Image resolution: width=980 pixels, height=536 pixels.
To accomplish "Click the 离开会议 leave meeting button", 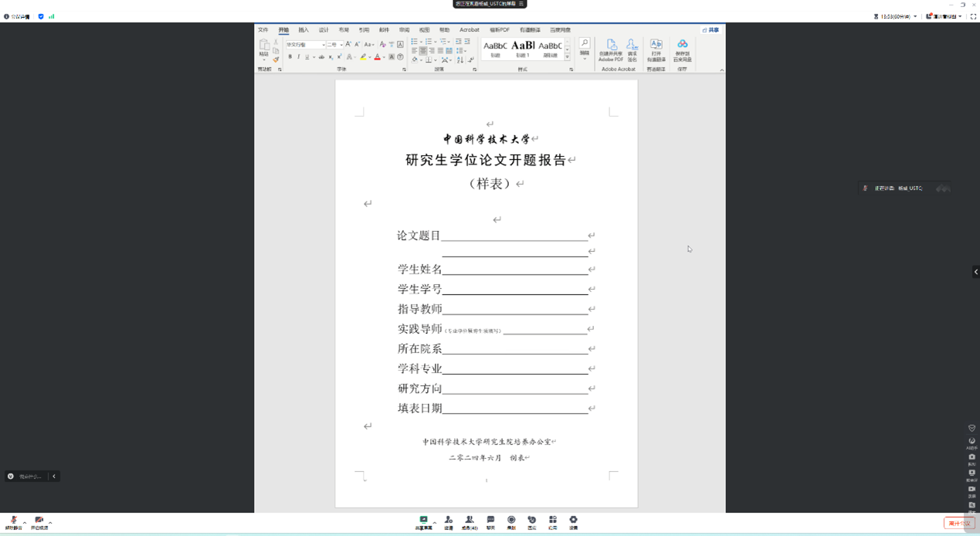I will point(958,523).
